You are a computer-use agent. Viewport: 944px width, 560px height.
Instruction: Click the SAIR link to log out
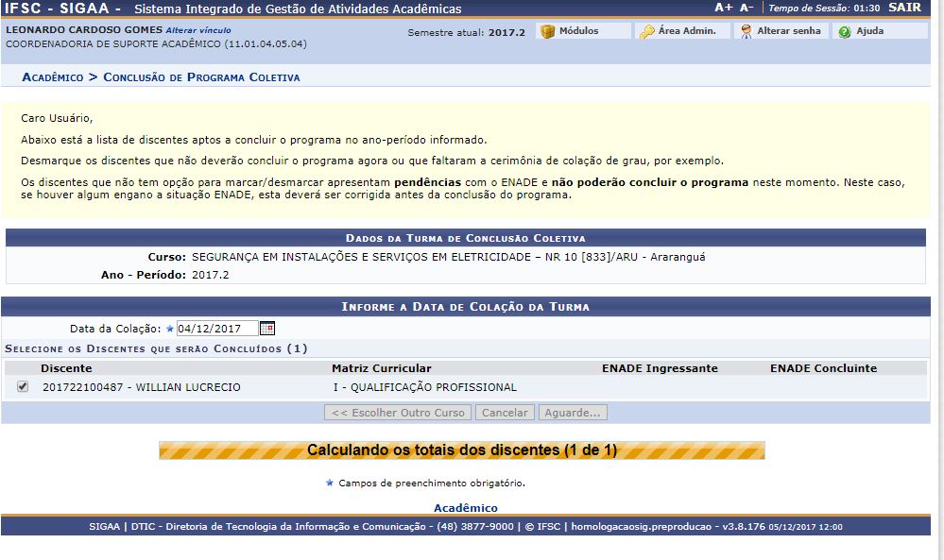pyautogui.click(x=906, y=8)
